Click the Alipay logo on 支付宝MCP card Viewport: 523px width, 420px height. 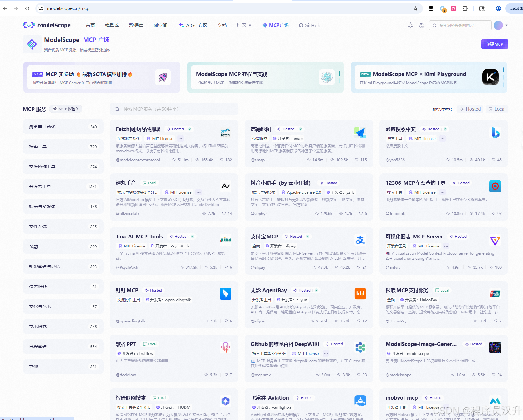pyautogui.click(x=360, y=240)
